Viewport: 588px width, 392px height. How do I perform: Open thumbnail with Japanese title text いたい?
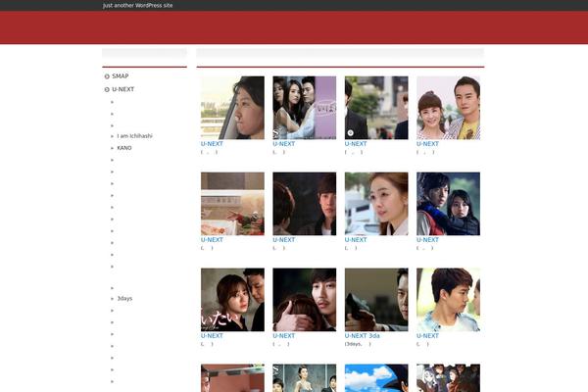pos(232,300)
